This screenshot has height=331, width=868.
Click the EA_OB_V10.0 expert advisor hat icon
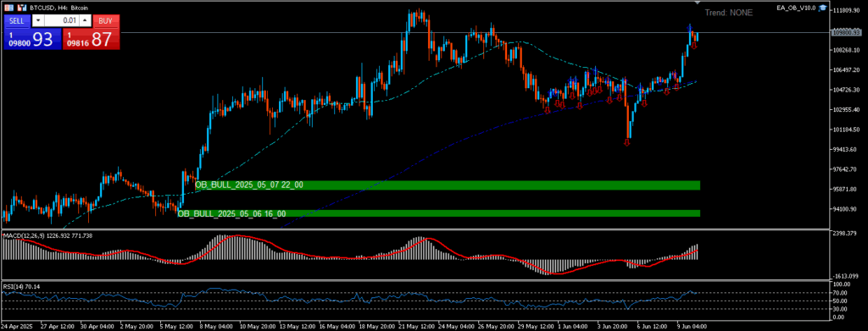point(822,8)
